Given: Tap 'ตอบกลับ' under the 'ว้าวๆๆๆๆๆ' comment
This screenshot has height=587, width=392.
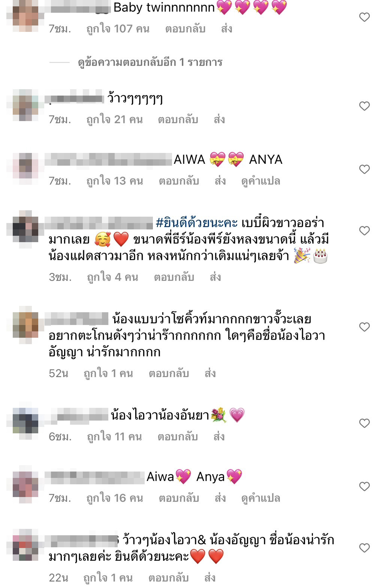Looking at the screenshot, I should 178,120.
